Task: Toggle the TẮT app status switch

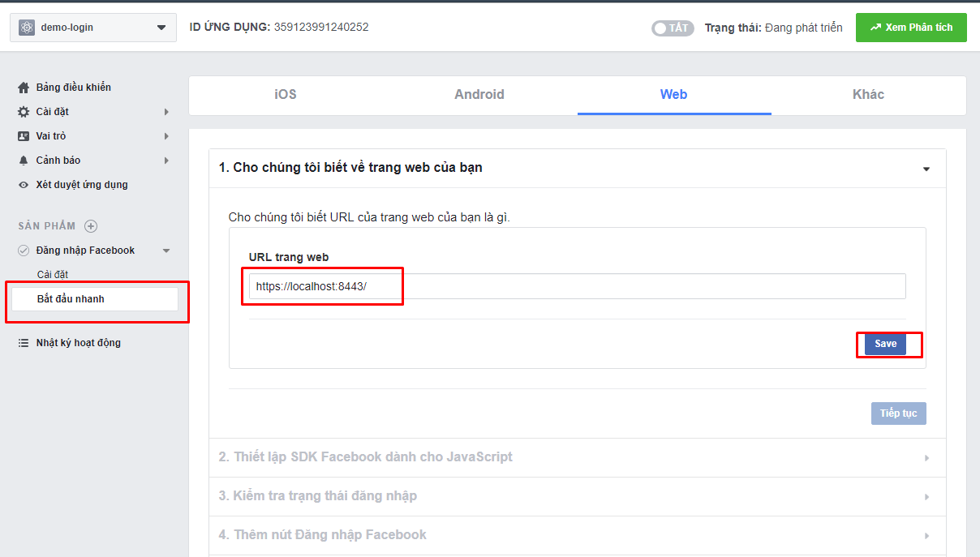Action: (673, 28)
